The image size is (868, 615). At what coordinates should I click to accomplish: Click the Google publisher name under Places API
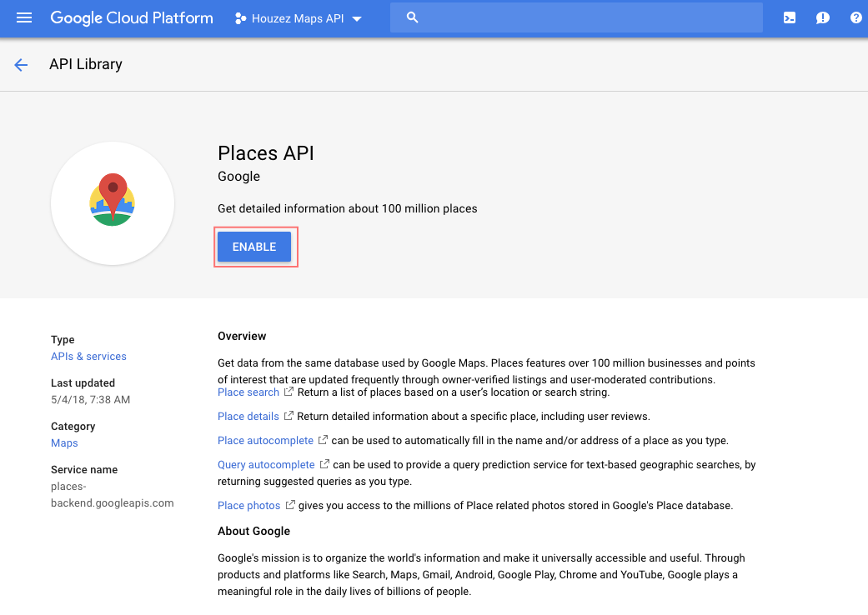(x=238, y=177)
